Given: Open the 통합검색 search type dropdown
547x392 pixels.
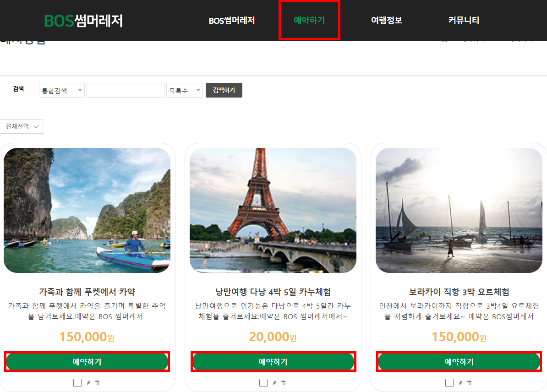Looking at the screenshot, I should tap(62, 91).
